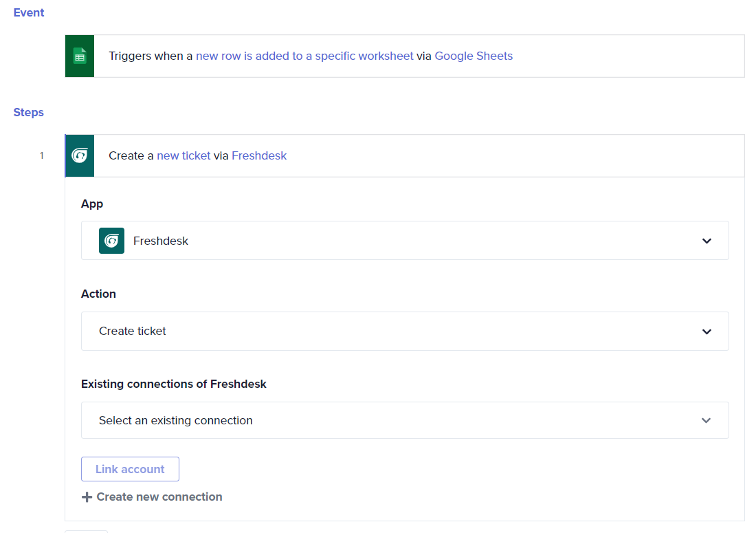The height and width of the screenshot is (533, 756).
Task: Expand the App field chevron arrow
Action: pyautogui.click(x=707, y=241)
